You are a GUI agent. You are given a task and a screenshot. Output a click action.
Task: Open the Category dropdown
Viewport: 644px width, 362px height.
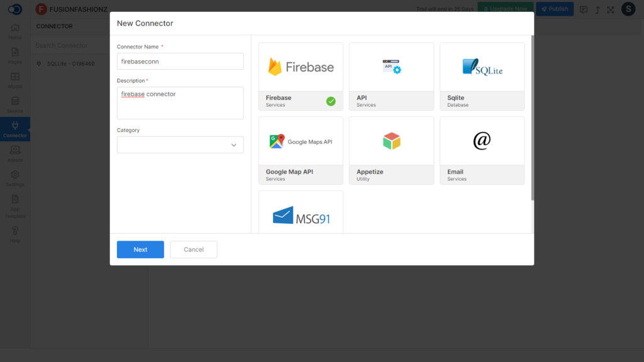tap(180, 145)
